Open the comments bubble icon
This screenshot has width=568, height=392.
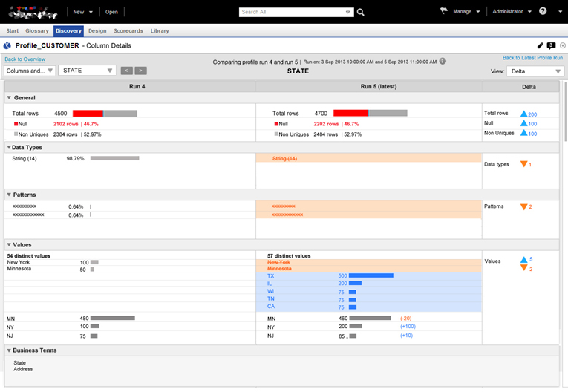[551, 45]
